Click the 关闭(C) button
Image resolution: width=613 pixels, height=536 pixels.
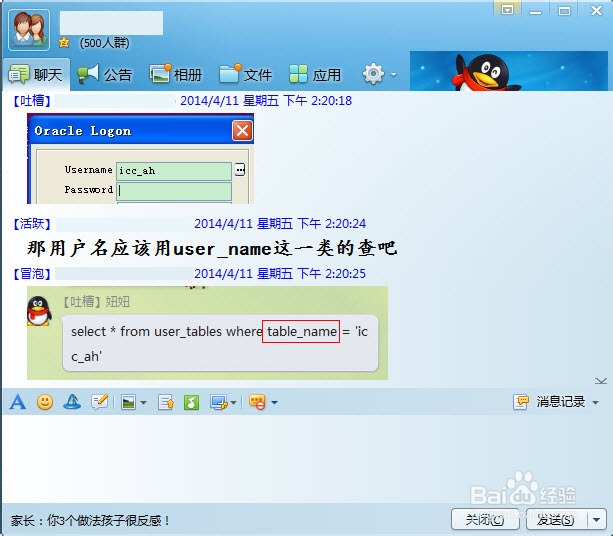click(485, 520)
